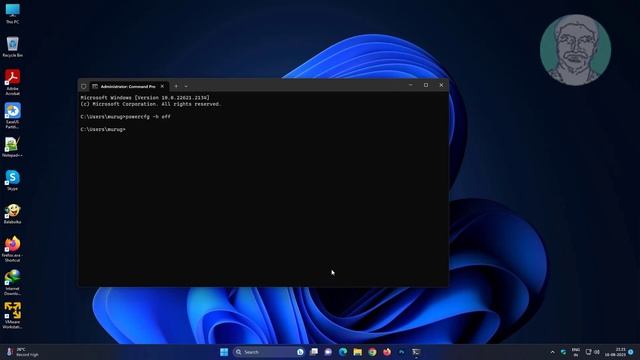Viewport: 640px width, 360px height.
Task: Click the green tray app icon
Action: pyautogui.click(x=564, y=352)
